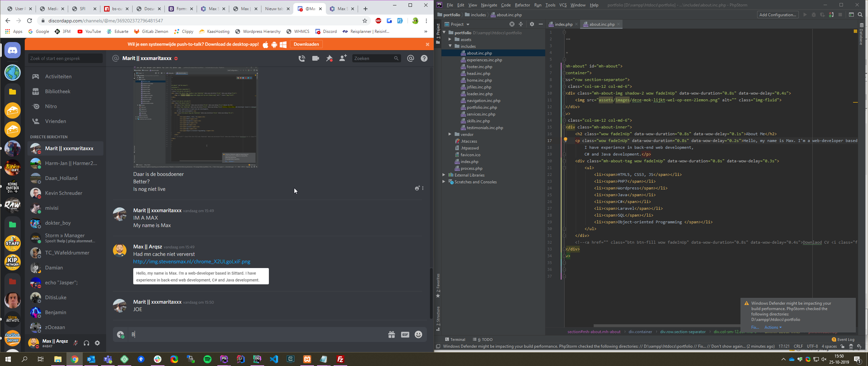Viewport: 868px width, 366px height.
Task: Open Discord user settings gear
Action: (x=97, y=343)
